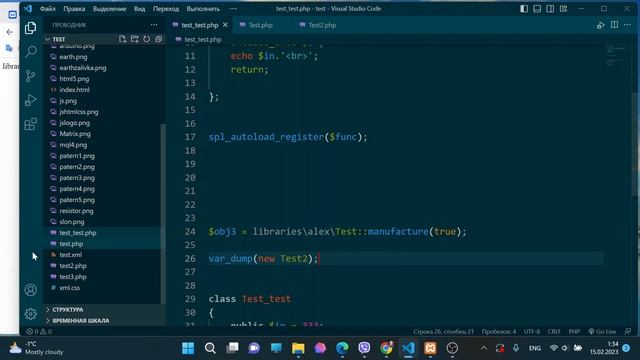Open index.html in Explorer
Screen dimensions: 640x360
coord(75,90)
